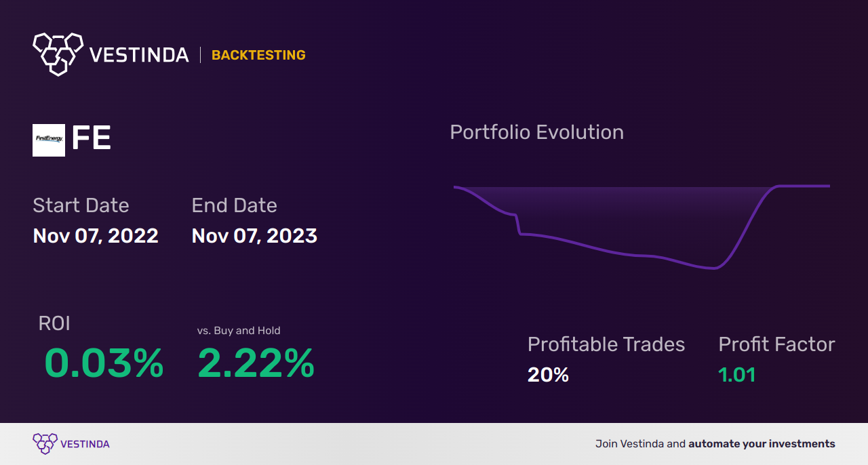
Task: Click the Start Date value Nov 07, 2022
Action: pyautogui.click(x=96, y=235)
